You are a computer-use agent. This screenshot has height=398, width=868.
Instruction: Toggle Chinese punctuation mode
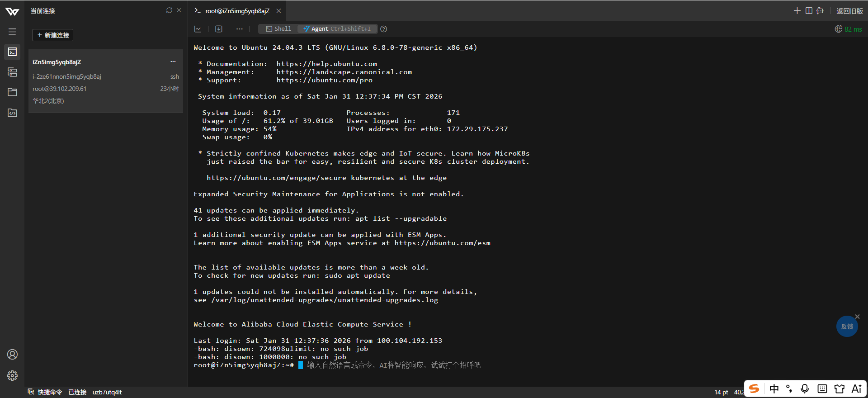tap(789, 389)
